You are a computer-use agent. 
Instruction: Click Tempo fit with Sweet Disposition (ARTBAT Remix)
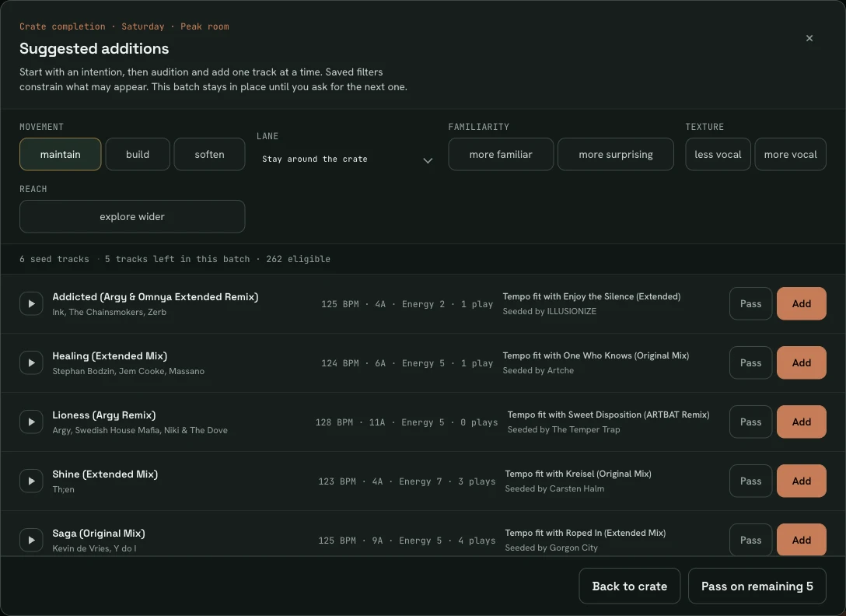pyautogui.click(x=609, y=415)
